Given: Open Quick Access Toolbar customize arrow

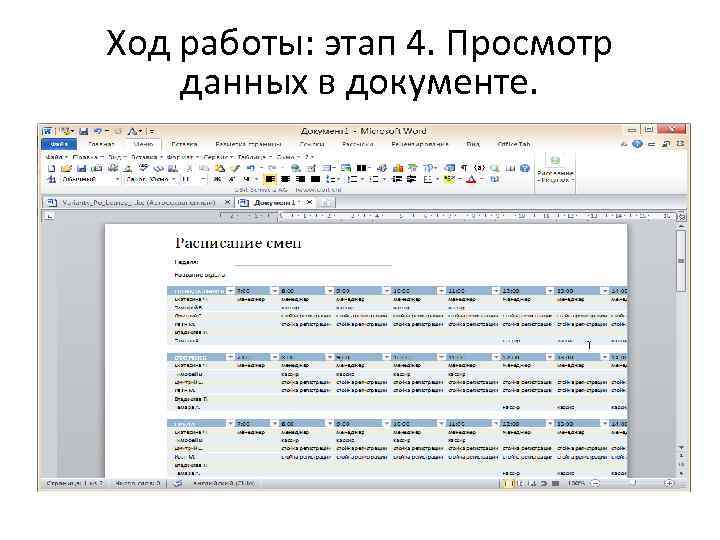Looking at the screenshot, I should pos(151,131).
